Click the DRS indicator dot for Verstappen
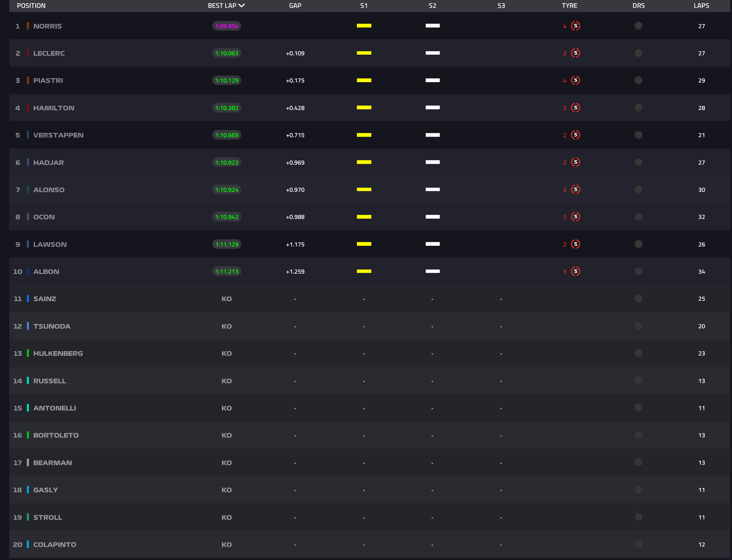Screen dimensions: 732x560 tap(638, 135)
